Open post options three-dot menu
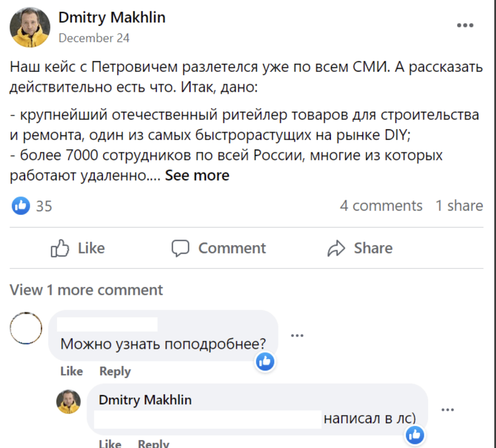496x448 pixels. tap(465, 25)
